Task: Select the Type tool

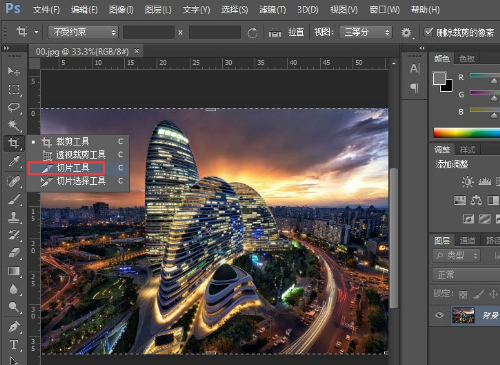Action: 14,344
